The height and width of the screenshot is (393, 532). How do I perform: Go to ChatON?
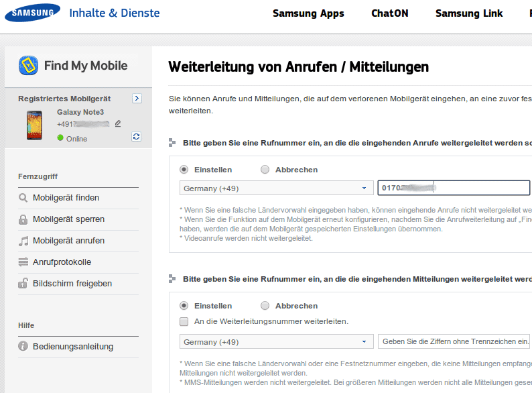point(389,13)
